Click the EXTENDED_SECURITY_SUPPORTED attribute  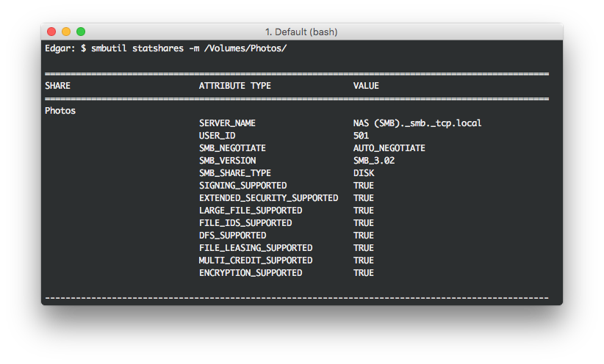(x=268, y=197)
